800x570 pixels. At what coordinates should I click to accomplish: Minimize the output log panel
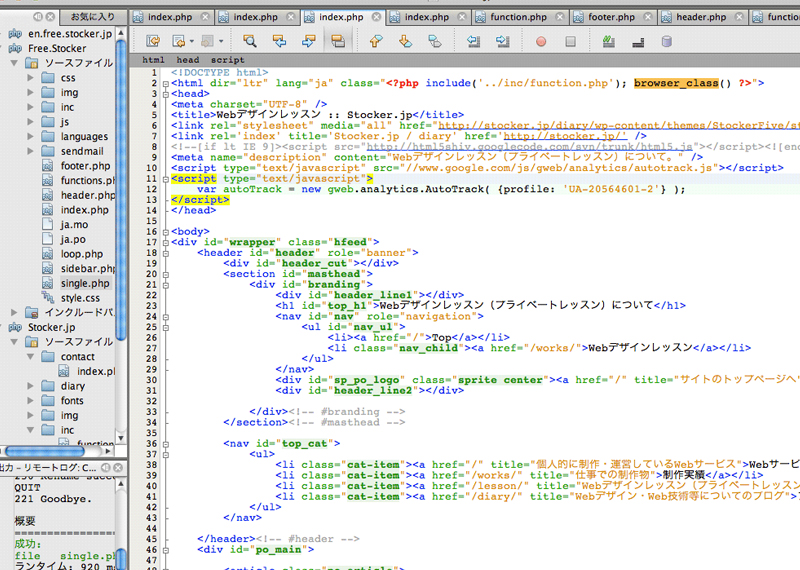pyautogui.click(x=106, y=467)
